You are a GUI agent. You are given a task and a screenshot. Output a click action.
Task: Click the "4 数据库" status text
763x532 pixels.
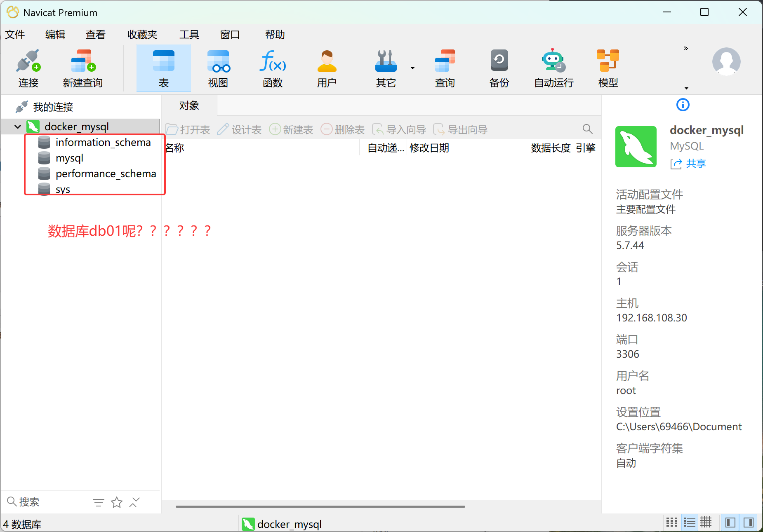[22, 525]
